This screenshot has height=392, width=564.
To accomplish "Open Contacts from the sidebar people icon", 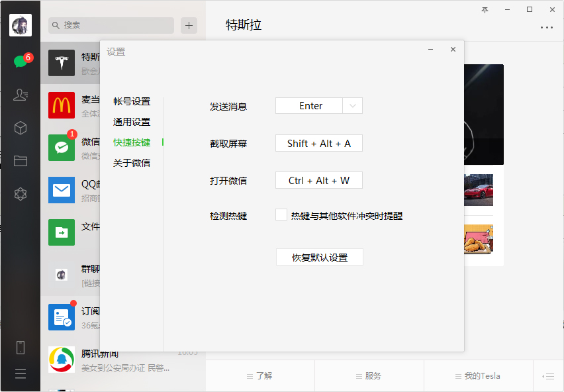I will [20, 95].
